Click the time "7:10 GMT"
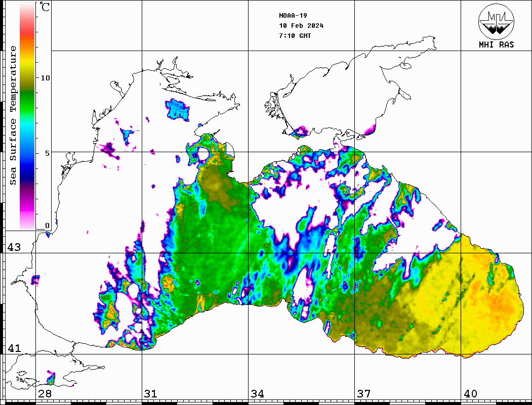The height and width of the screenshot is (405, 532). click(295, 36)
